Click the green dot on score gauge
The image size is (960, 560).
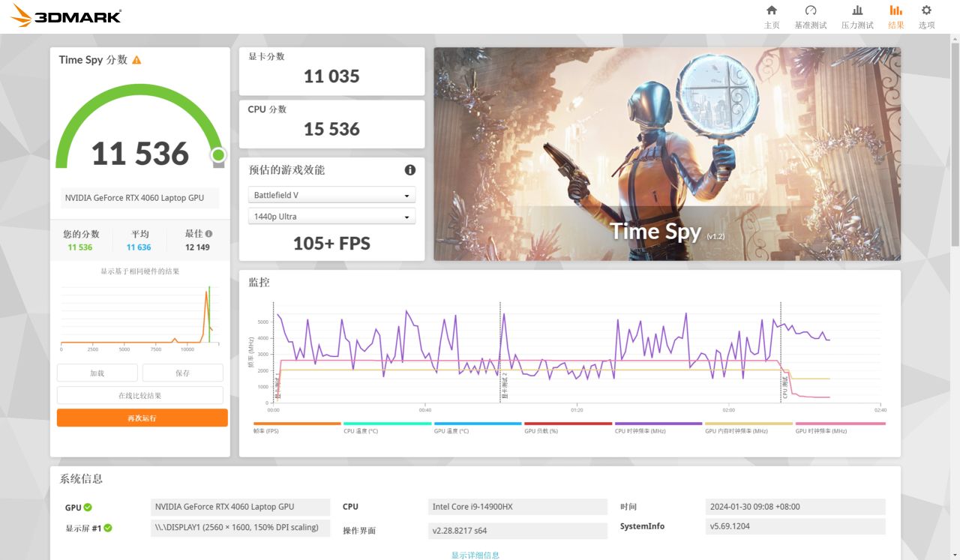(218, 155)
